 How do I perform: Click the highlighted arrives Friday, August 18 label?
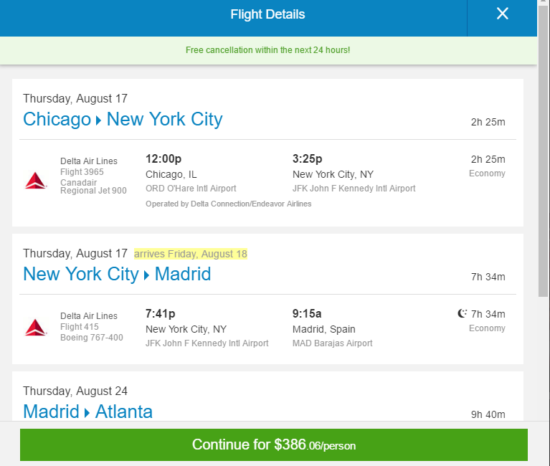pos(190,254)
